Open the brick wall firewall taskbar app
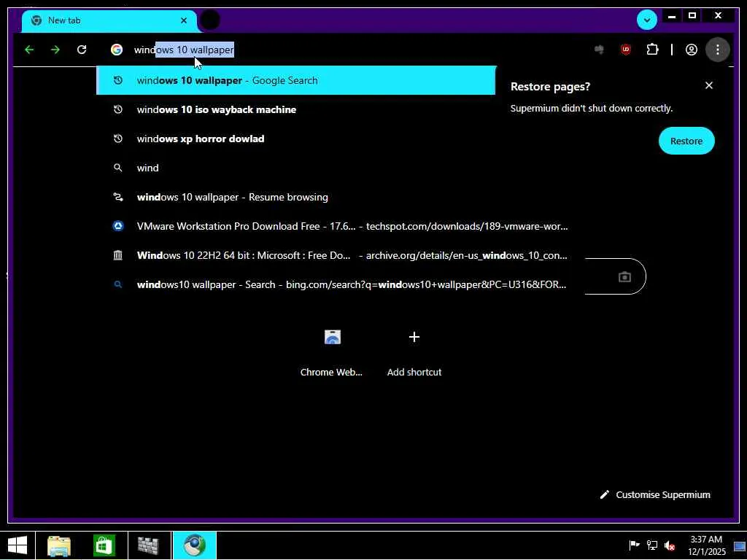Screen dimensions: 747x560 pos(148,545)
